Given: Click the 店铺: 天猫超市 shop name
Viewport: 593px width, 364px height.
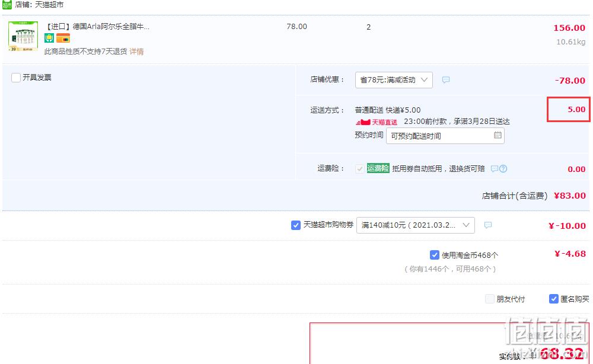Looking at the screenshot, I should click(39, 5).
